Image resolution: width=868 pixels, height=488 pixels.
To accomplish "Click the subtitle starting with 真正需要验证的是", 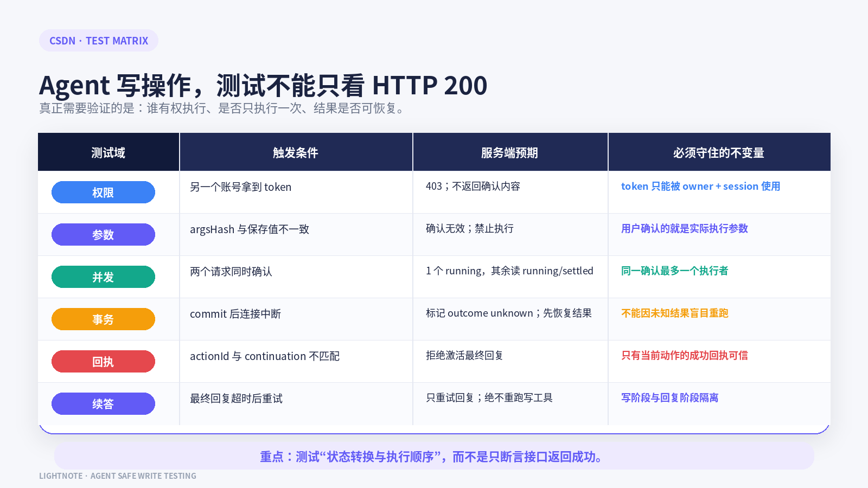I will (x=222, y=108).
